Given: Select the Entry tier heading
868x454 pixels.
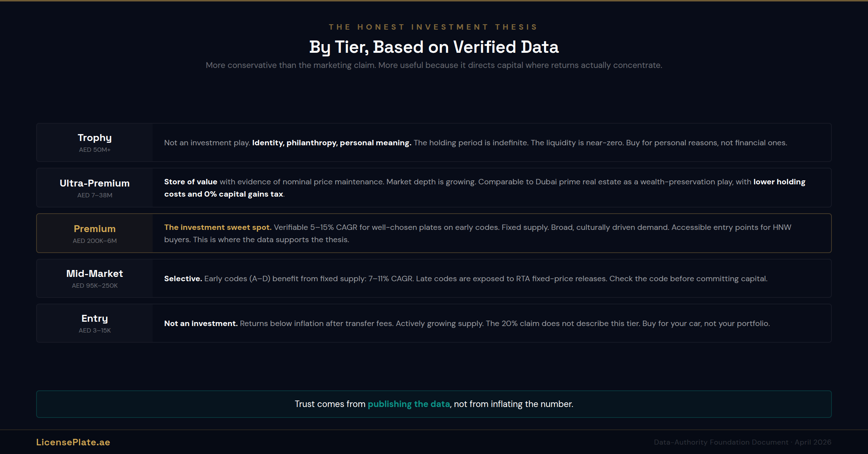Looking at the screenshot, I should pos(95,318).
